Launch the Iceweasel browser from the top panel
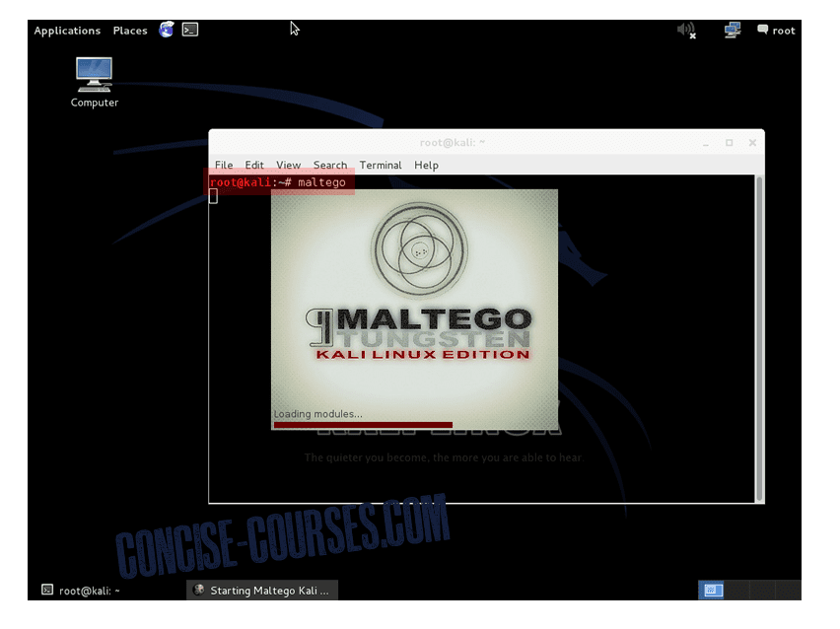Viewport: 840px width, 629px height. (166, 29)
